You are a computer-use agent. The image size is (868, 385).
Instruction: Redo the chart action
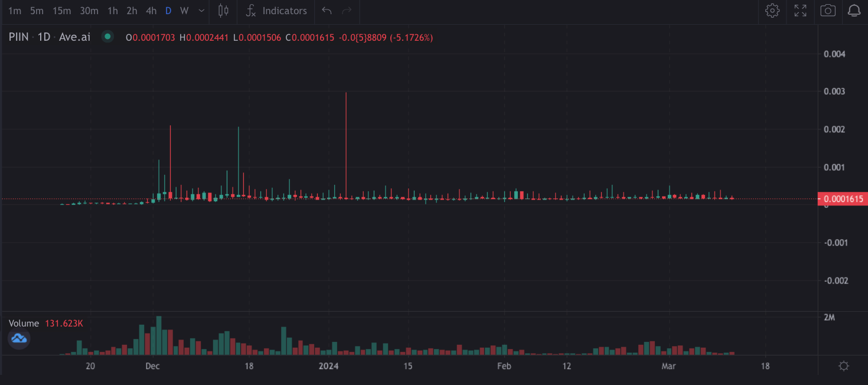coord(347,11)
